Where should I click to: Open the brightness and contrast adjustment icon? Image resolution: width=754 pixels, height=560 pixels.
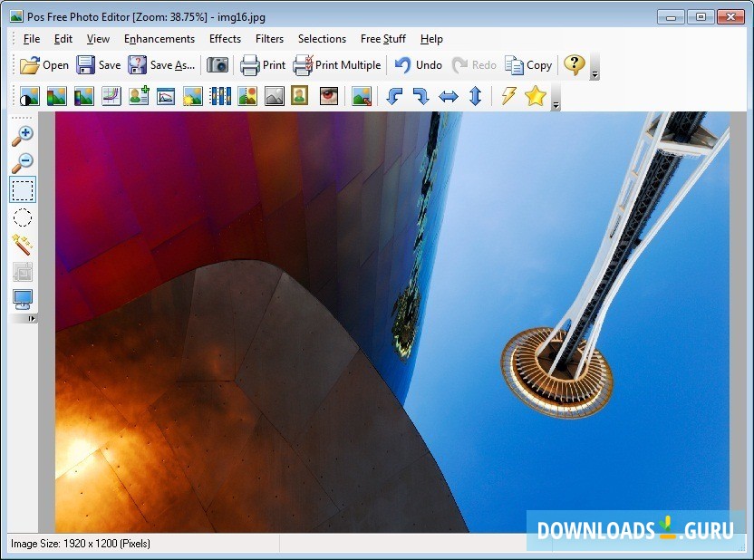click(x=30, y=96)
